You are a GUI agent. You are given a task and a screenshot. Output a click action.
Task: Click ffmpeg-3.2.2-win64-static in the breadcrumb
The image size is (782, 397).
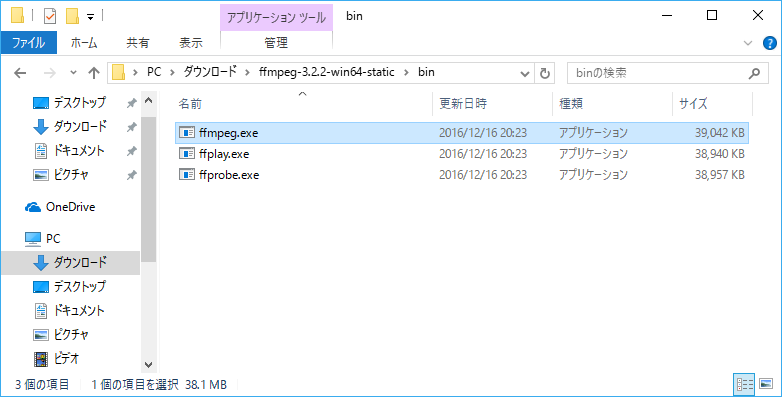pos(327,72)
